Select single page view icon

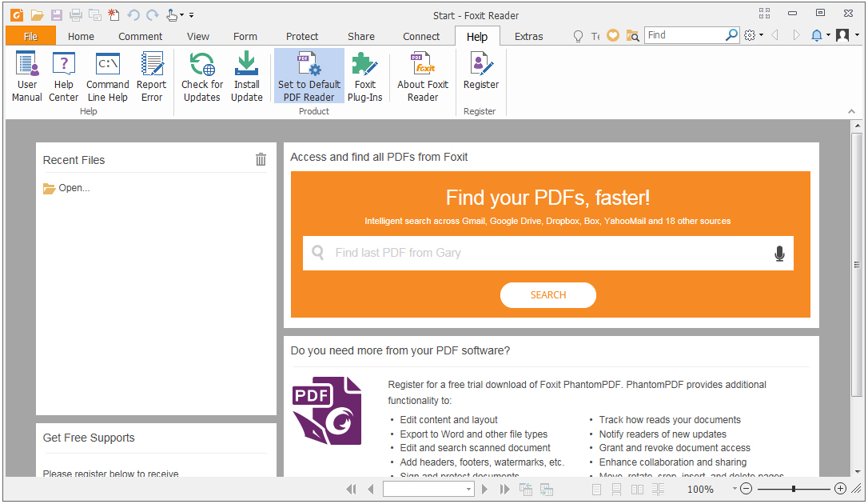pos(597,490)
